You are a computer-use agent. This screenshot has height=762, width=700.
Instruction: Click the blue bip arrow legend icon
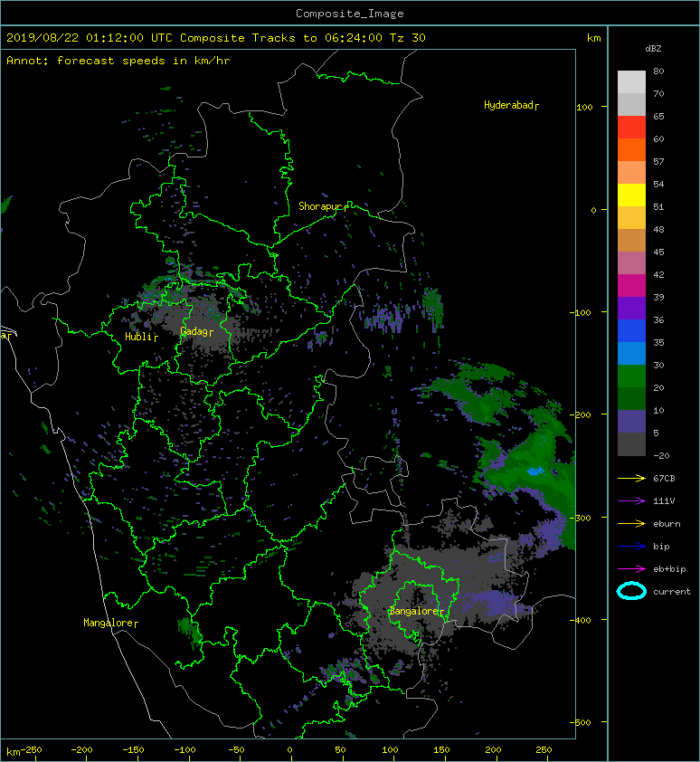point(631,547)
